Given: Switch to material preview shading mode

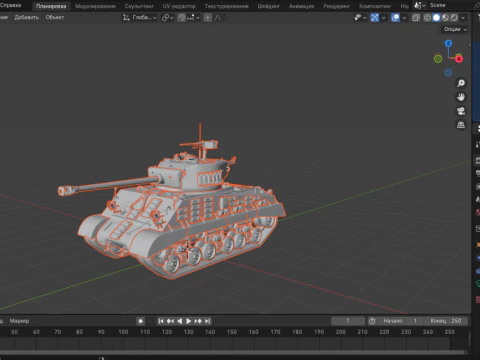Looking at the screenshot, I should pyautogui.click(x=445, y=18).
